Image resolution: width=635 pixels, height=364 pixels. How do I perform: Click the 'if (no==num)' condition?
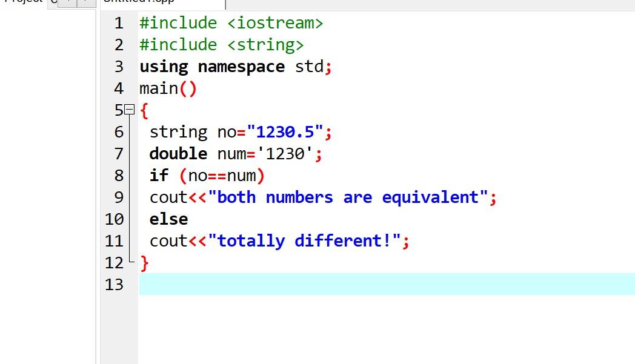click(207, 176)
